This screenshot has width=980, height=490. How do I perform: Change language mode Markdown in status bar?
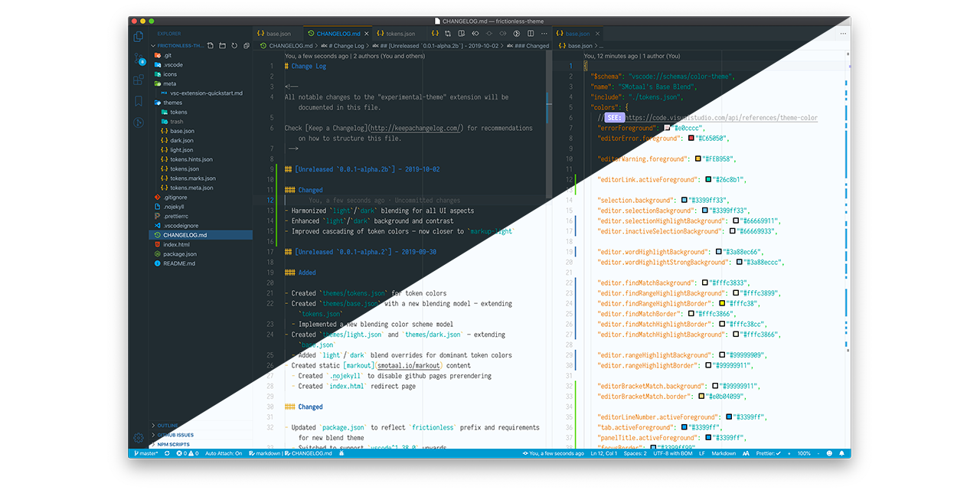click(x=724, y=453)
